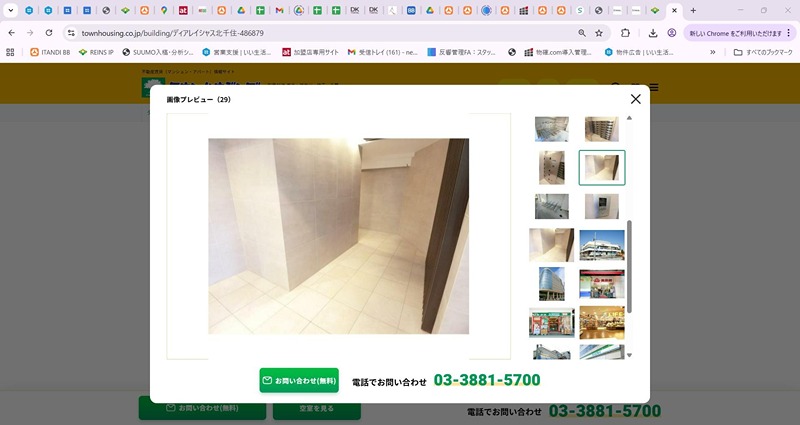Click the thumbnail list scroll-up arrow
Screen dimensions: 800x425
coord(629,118)
